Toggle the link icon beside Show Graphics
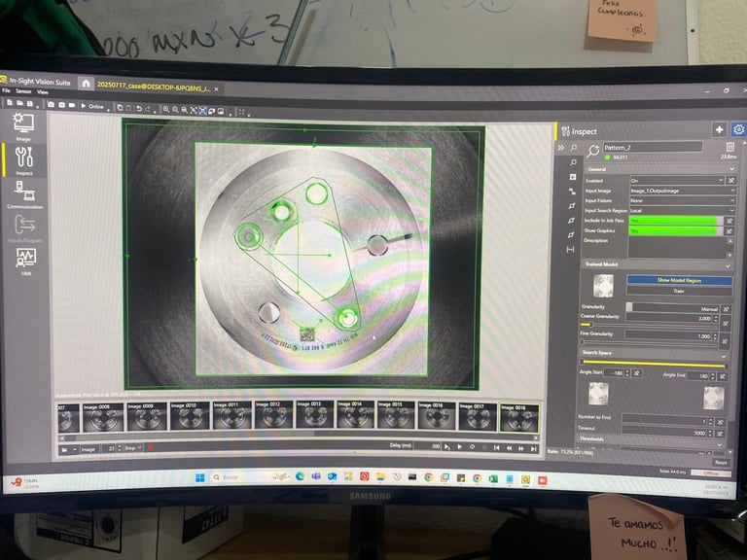Image resolution: width=747 pixels, height=560 pixels. pyautogui.click(x=729, y=231)
